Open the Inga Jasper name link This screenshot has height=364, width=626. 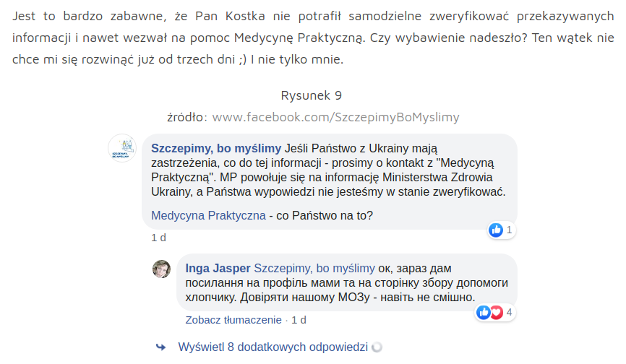click(218, 269)
